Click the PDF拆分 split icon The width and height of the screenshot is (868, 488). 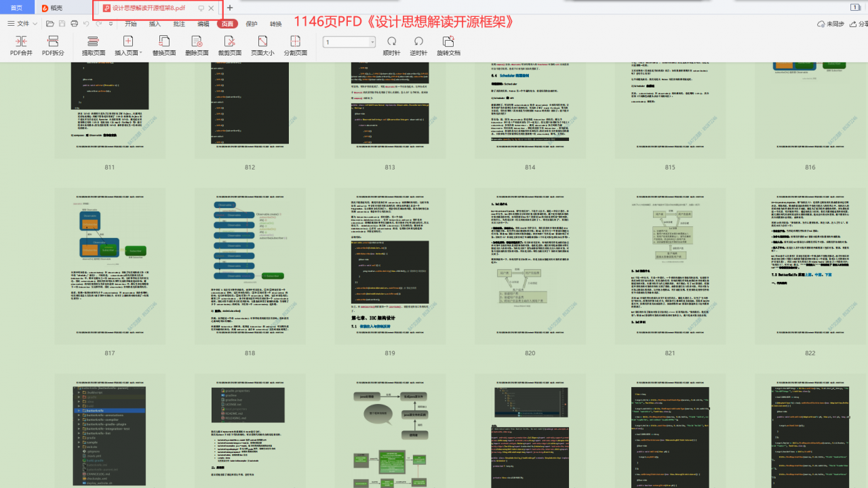(x=53, y=41)
